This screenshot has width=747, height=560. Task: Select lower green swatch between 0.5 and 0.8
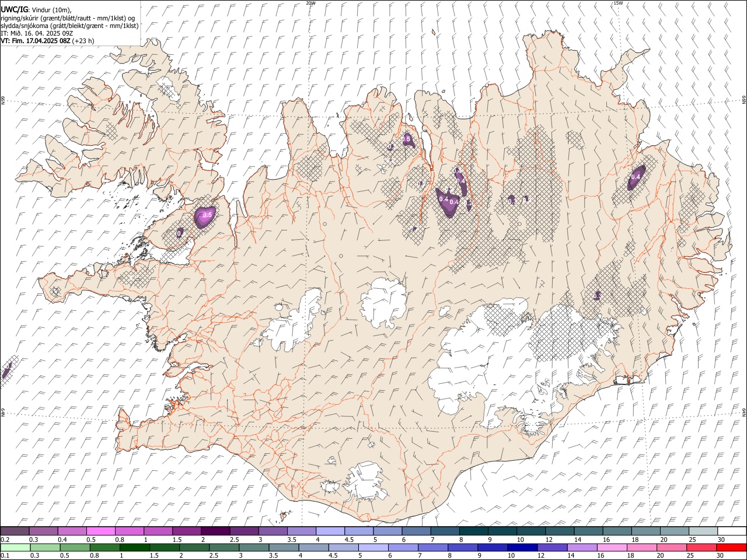[75, 547]
